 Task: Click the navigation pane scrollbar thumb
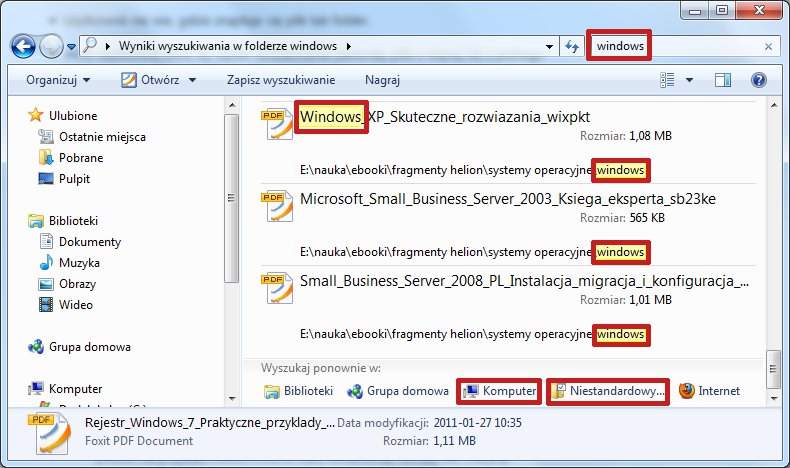231,198
